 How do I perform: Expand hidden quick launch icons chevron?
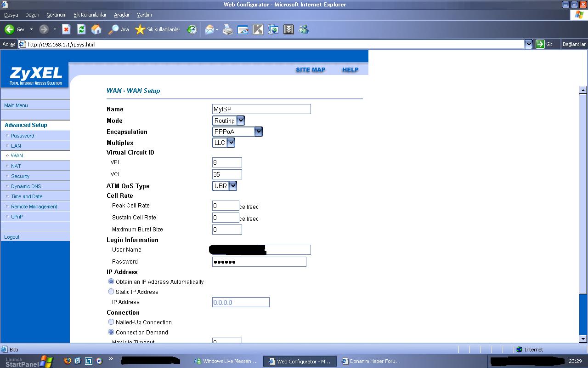tap(111, 359)
